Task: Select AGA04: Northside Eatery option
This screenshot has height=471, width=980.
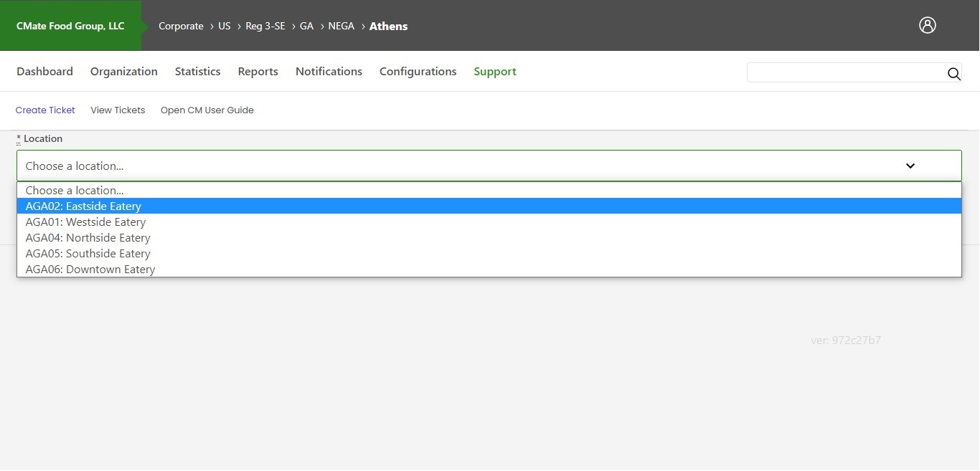Action: [88, 237]
